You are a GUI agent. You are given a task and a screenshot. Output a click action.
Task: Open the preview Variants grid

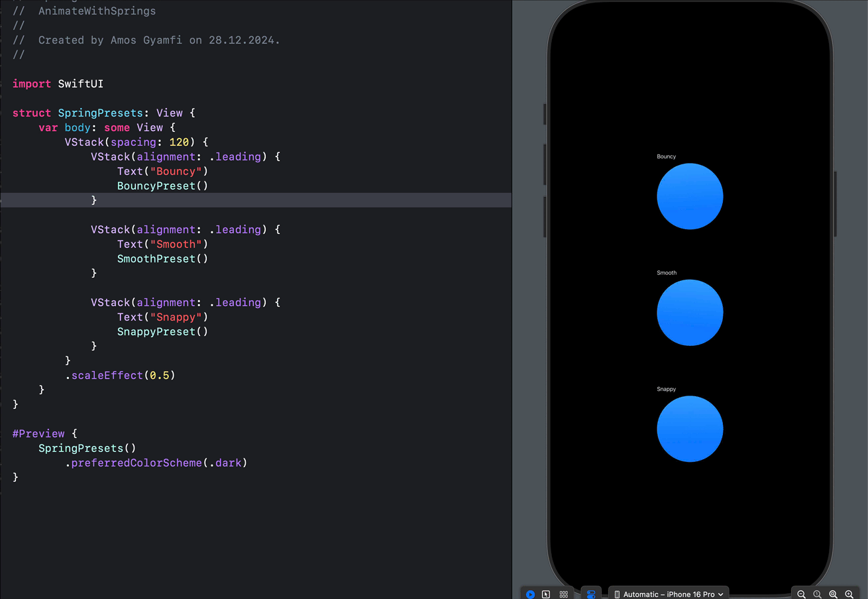point(564,594)
